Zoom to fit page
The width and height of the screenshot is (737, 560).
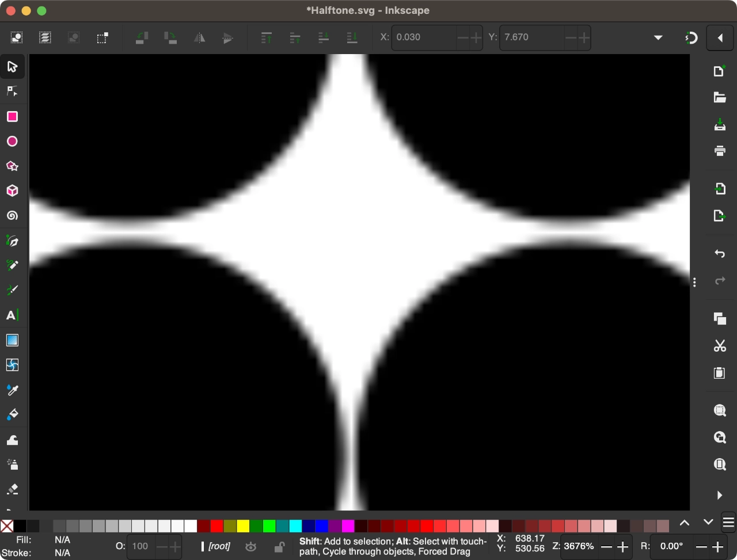720,464
